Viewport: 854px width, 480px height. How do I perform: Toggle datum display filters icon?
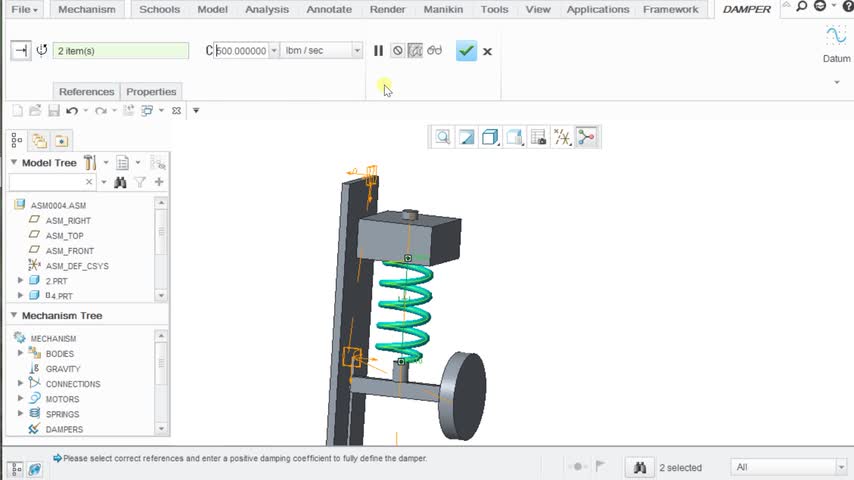[562, 137]
